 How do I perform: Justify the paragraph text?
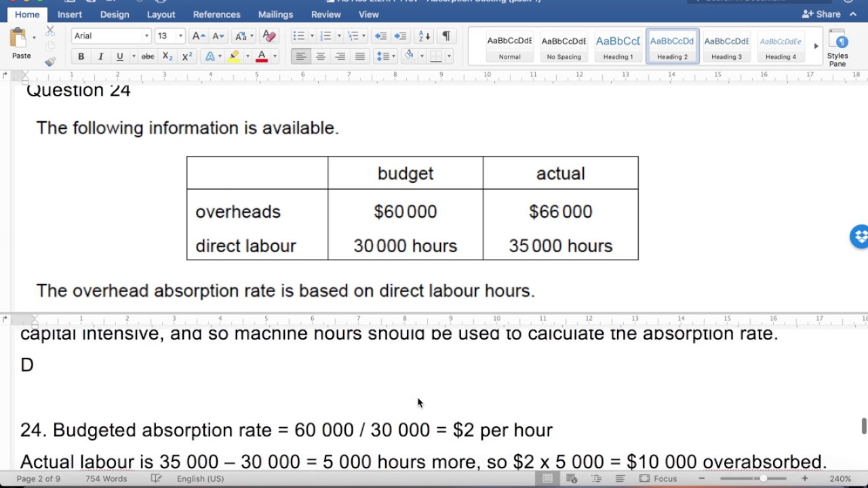coord(360,56)
